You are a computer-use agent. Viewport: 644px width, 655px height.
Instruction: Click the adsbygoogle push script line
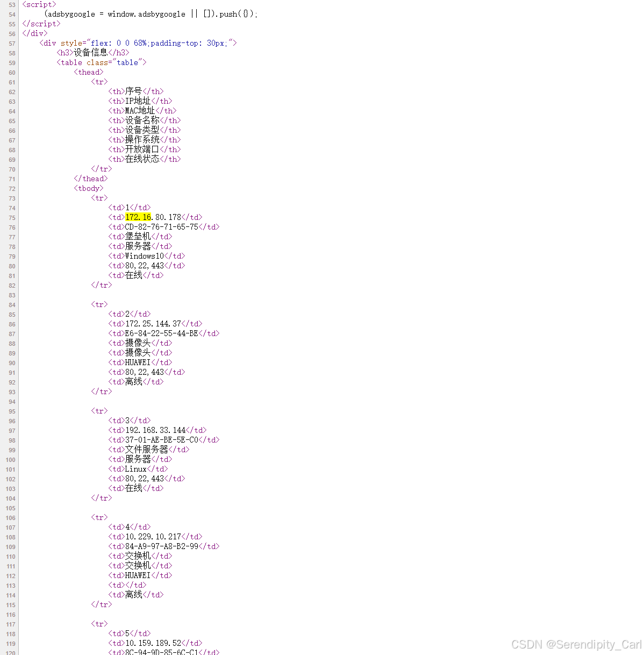pos(151,14)
